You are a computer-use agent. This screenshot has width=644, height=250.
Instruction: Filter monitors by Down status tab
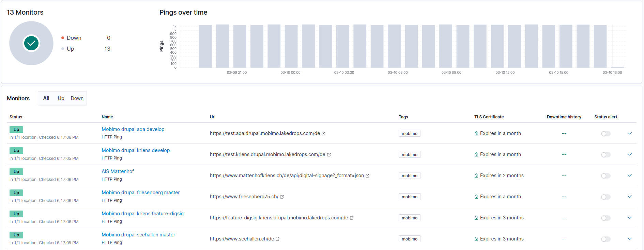[77, 98]
